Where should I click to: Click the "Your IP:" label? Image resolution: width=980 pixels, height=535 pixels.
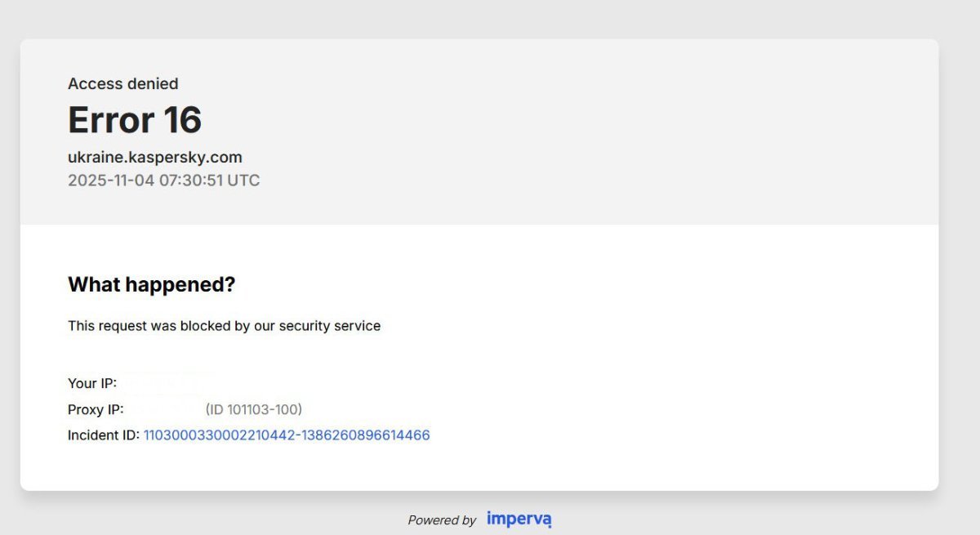pyautogui.click(x=92, y=383)
